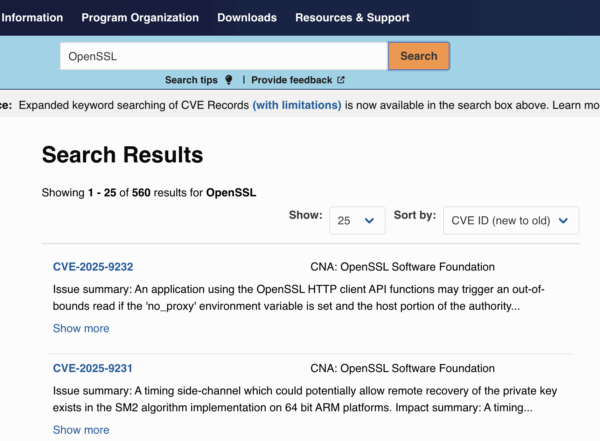This screenshot has height=441, width=600.
Task: Open the Resources & Support menu
Action: tap(352, 18)
